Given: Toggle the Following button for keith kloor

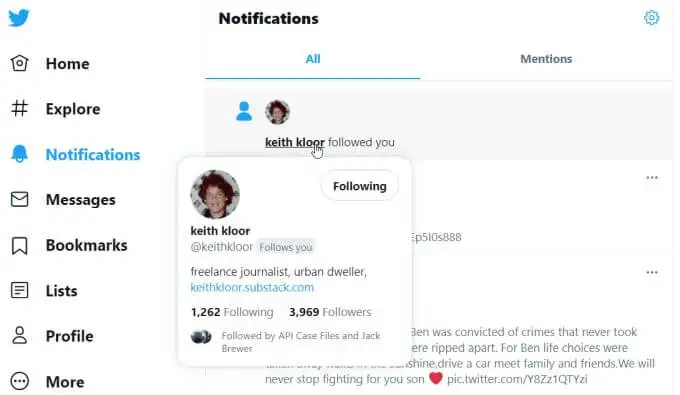Looking at the screenshot, I should (360, 186).
